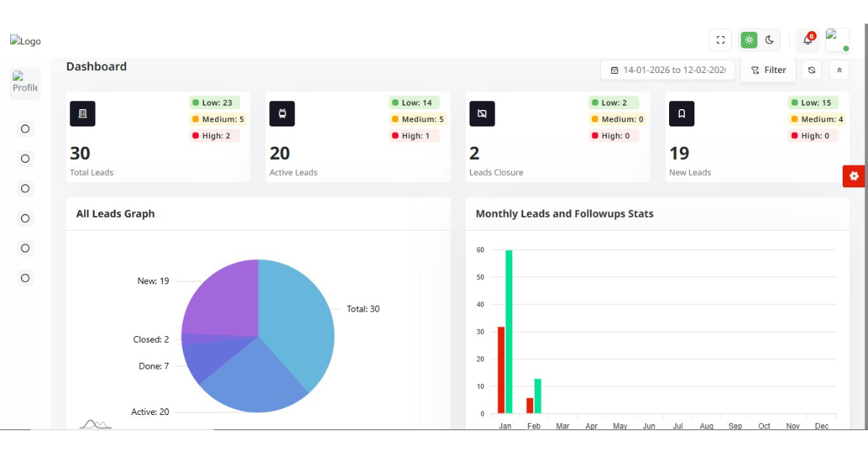Image resolution: width=868 pixels, height=454 pixels.
Task: Open the date range field 14-01-2026 to 12-02-2026
Action: (x=668, y=70)
